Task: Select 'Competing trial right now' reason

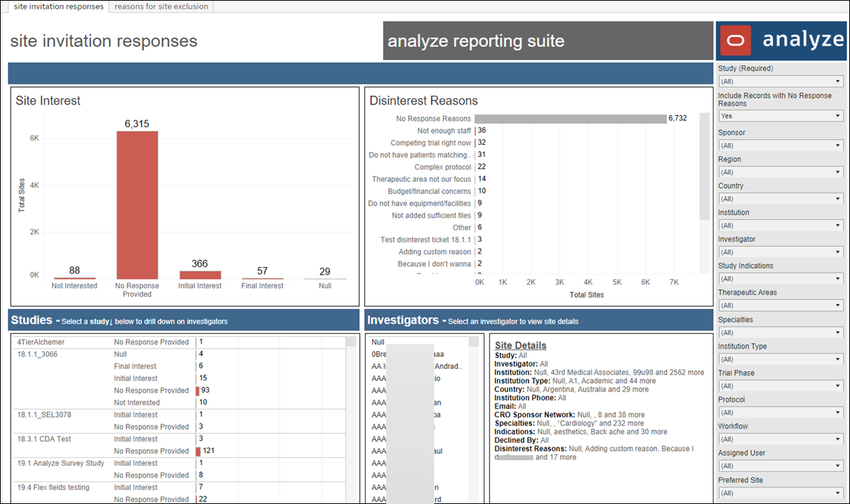Action: pyautogui.click(x=431, y=143)
